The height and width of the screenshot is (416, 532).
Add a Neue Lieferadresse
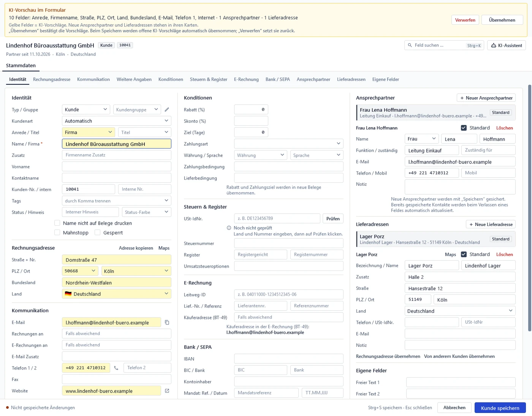click(x=491, y=224)
